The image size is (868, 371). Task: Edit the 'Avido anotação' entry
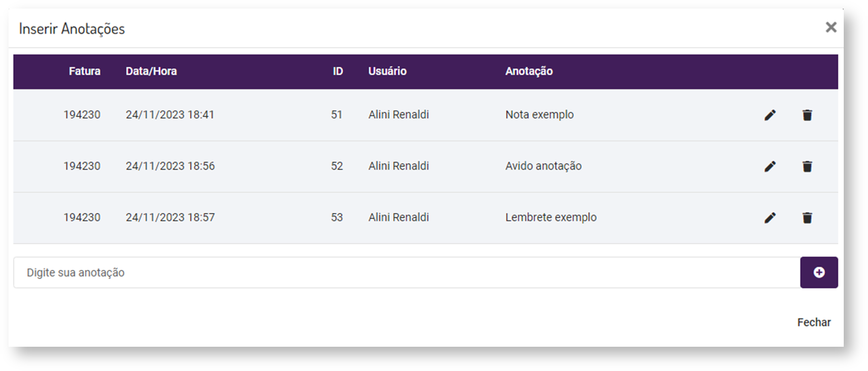(x=770, y=166)
